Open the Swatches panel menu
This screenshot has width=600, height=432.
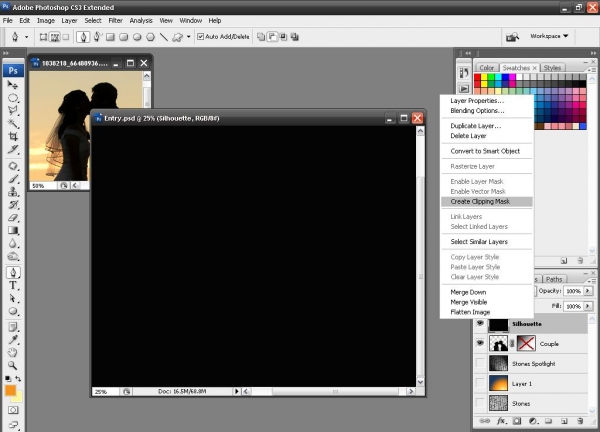592,70
